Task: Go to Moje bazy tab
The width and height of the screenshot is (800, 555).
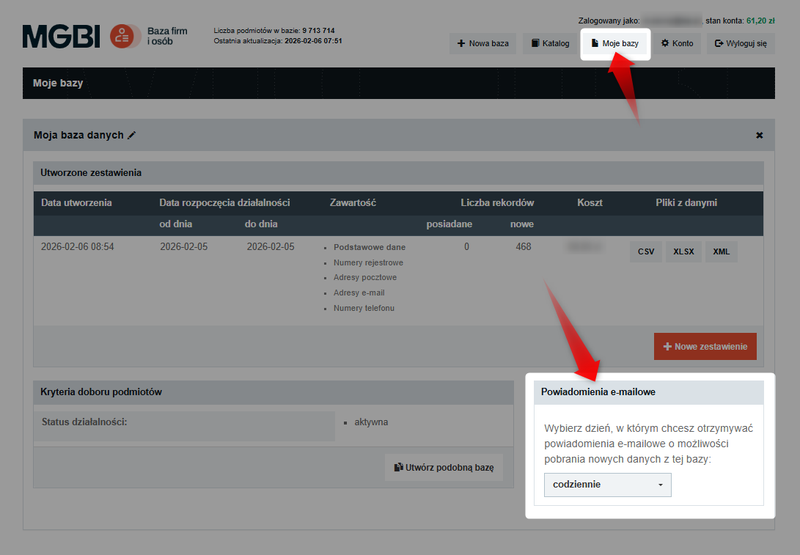Action: click(x=615, y=44)
